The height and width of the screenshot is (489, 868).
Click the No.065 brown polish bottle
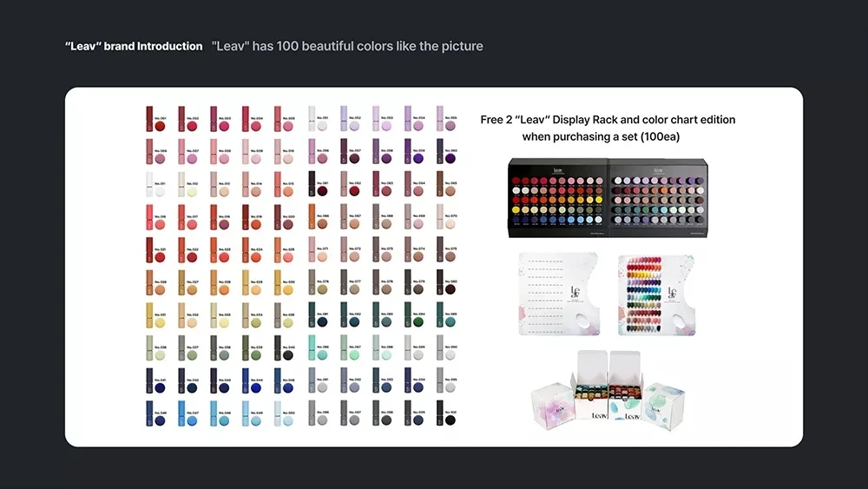440,184
